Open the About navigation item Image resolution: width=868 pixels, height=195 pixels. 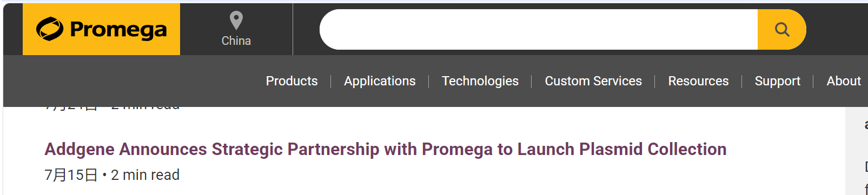(x=844, y=81)
